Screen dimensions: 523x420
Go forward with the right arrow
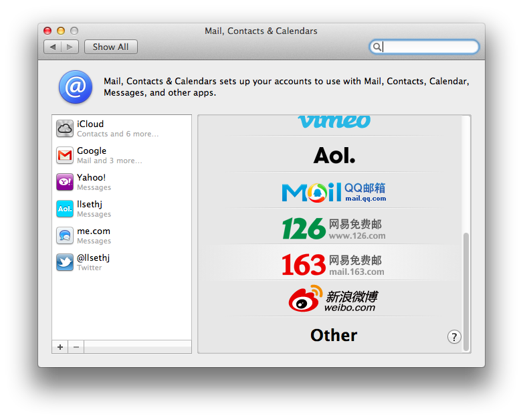pyautogui.click(x=70, y=47)
